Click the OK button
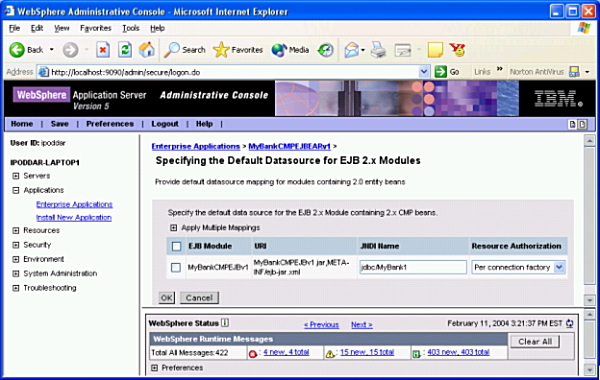 tap(166, 298)
